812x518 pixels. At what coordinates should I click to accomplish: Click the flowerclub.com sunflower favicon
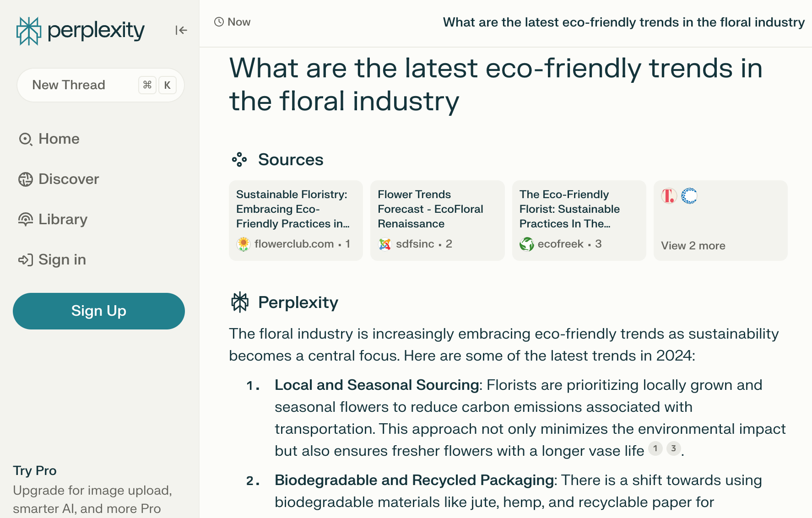click(244, 244)
